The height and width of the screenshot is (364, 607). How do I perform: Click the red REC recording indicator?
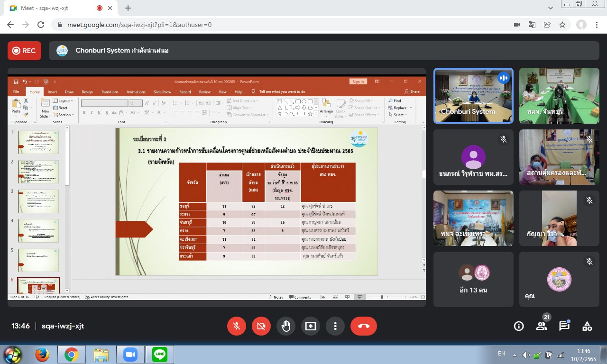pos(24,51)
